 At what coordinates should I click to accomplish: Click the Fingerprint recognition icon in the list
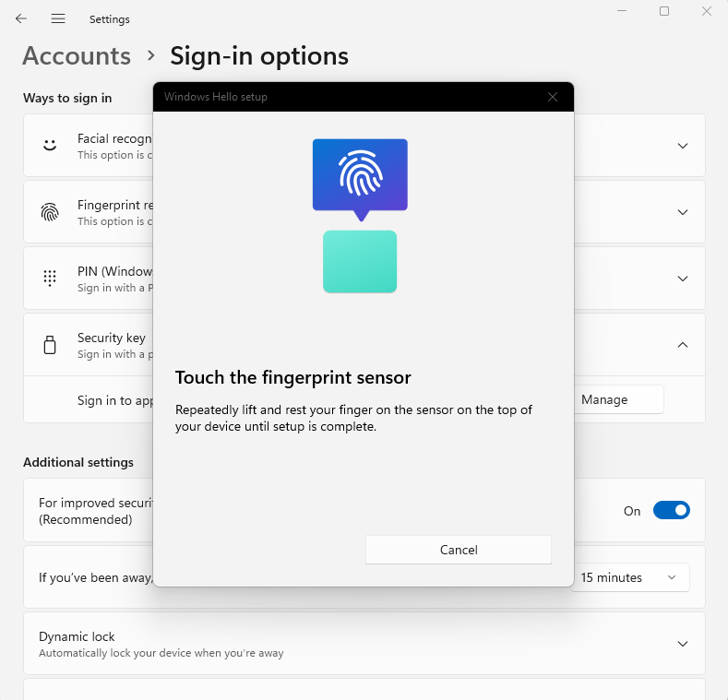pos(50,212)
